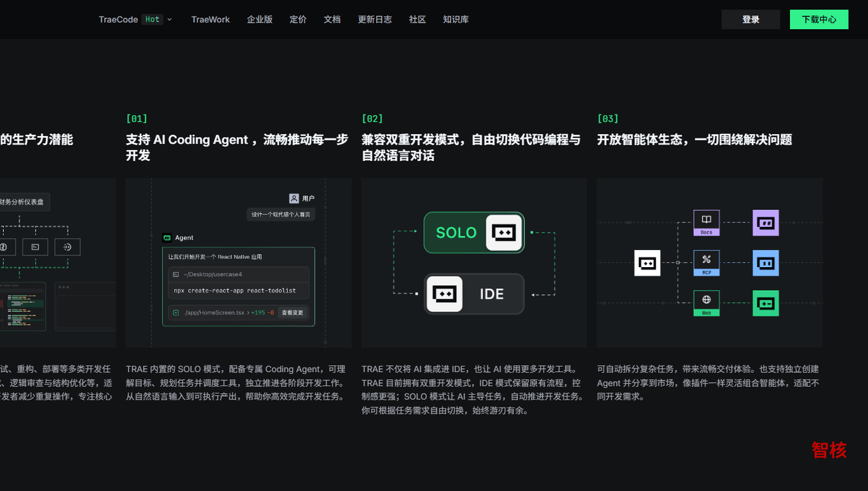Click the +195 additions count
Screen dimensions: 868x491
coord(258,312)
